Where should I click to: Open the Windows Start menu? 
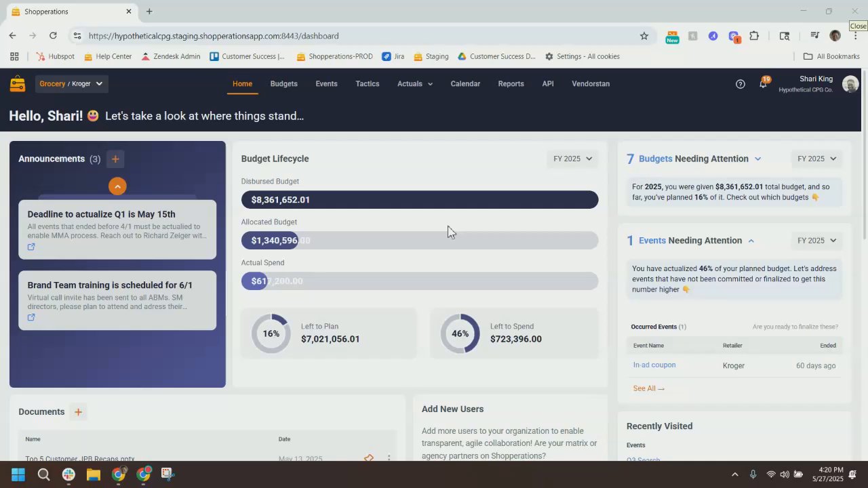tap(18, 474)
